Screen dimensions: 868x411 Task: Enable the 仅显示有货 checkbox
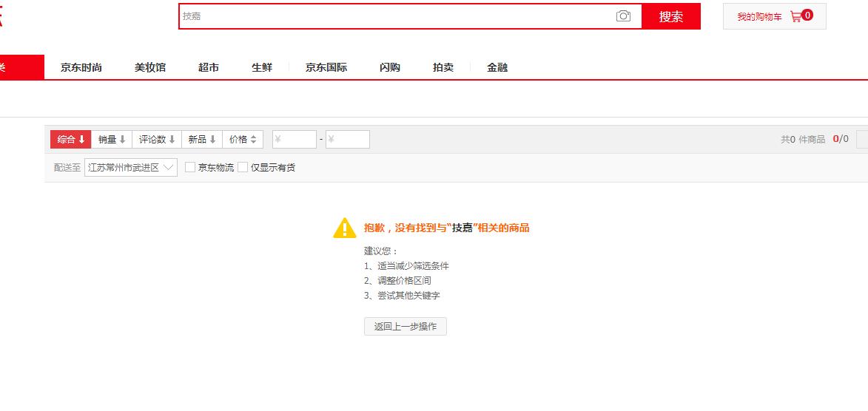pos(243,167)
